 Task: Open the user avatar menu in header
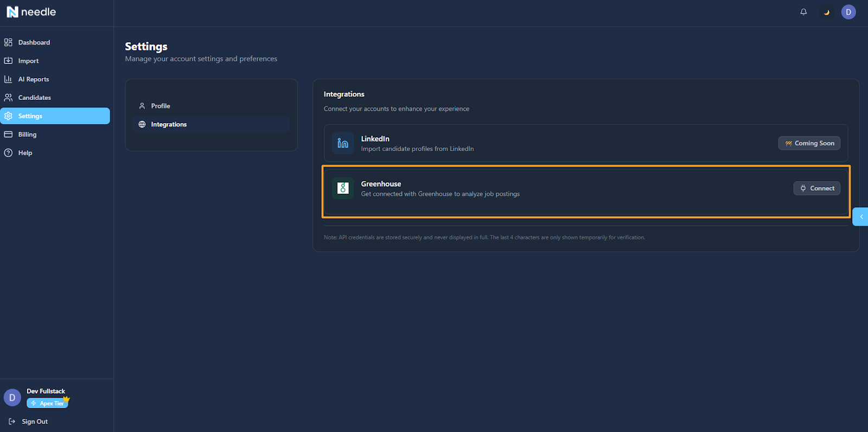click(x=848, y=12)
